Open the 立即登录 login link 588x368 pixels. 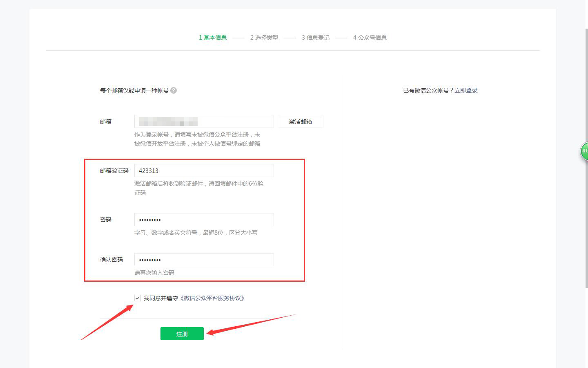tap(466, 90)
